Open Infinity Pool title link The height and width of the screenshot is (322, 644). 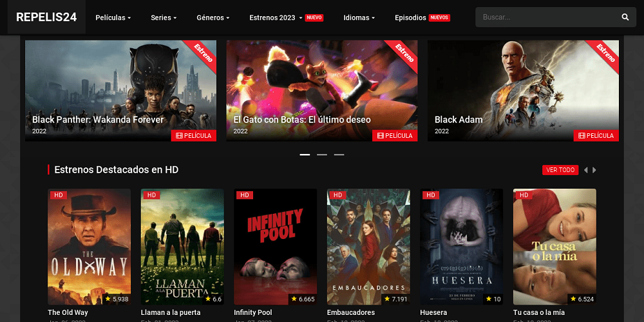pyautogui.click(x=253, y=312)
